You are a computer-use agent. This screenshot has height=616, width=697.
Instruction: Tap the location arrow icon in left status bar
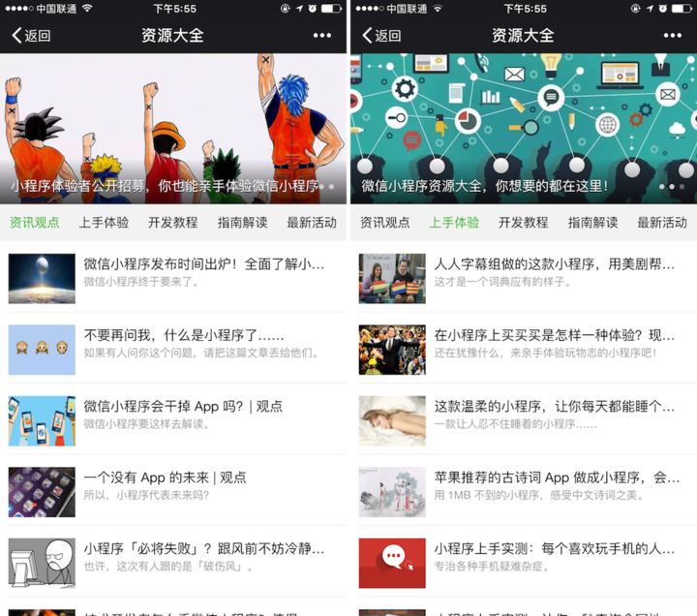point(299,9)
